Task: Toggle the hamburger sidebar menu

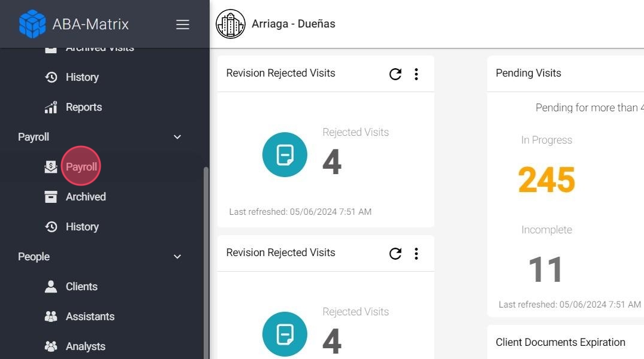Action: click(x=183, y=24)
